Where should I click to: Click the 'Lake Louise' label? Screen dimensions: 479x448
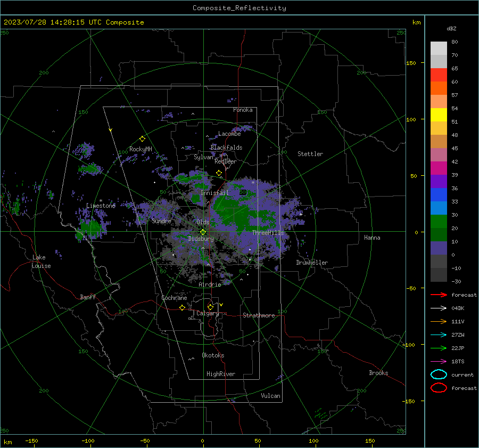[41, 262]
